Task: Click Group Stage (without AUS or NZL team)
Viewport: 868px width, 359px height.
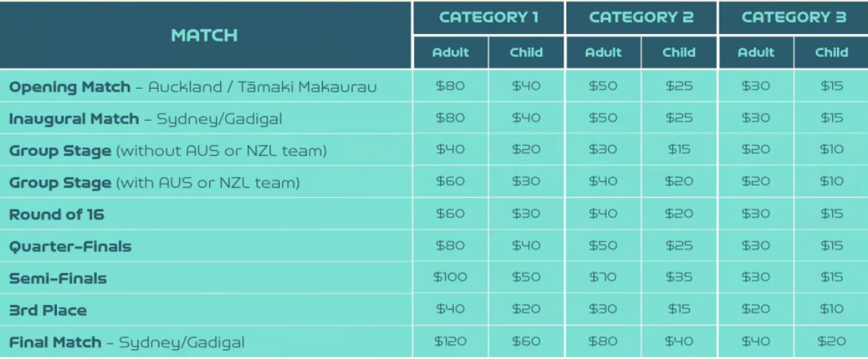Action: (167, 151)
